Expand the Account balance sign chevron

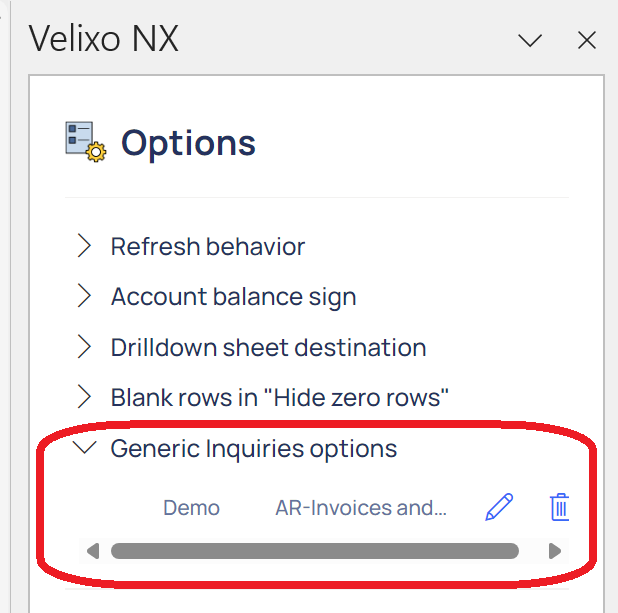(84, 295)
